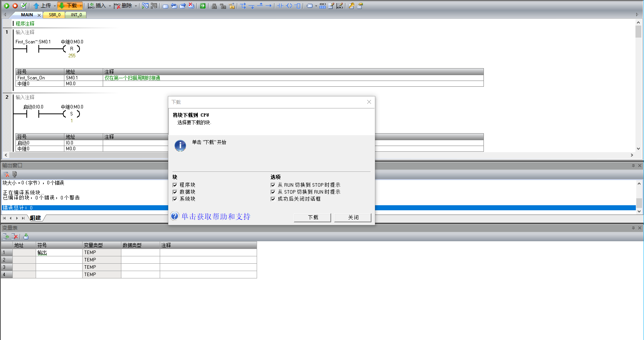Click the editor vertical scrollbar down arrow

coord(638,149)
